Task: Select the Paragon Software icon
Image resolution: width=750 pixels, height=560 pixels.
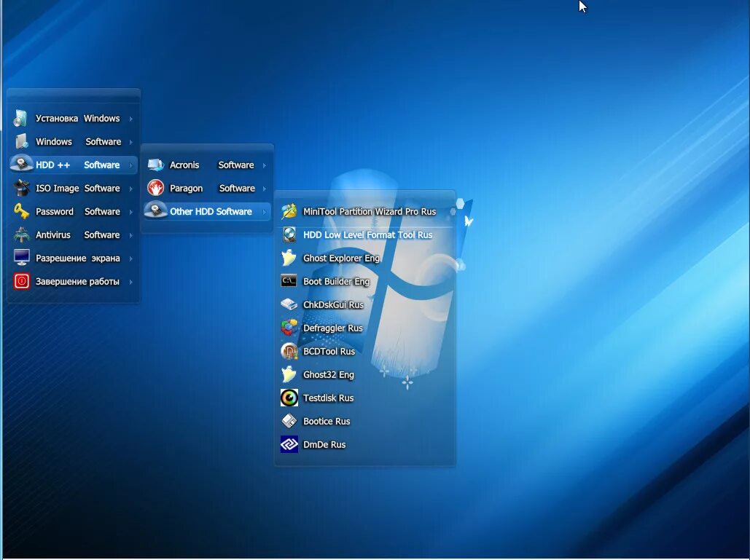Action: 155,188
